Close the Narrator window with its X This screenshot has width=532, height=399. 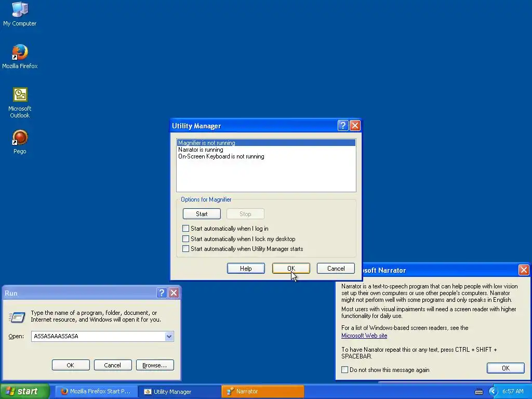(x=524, y=270)
